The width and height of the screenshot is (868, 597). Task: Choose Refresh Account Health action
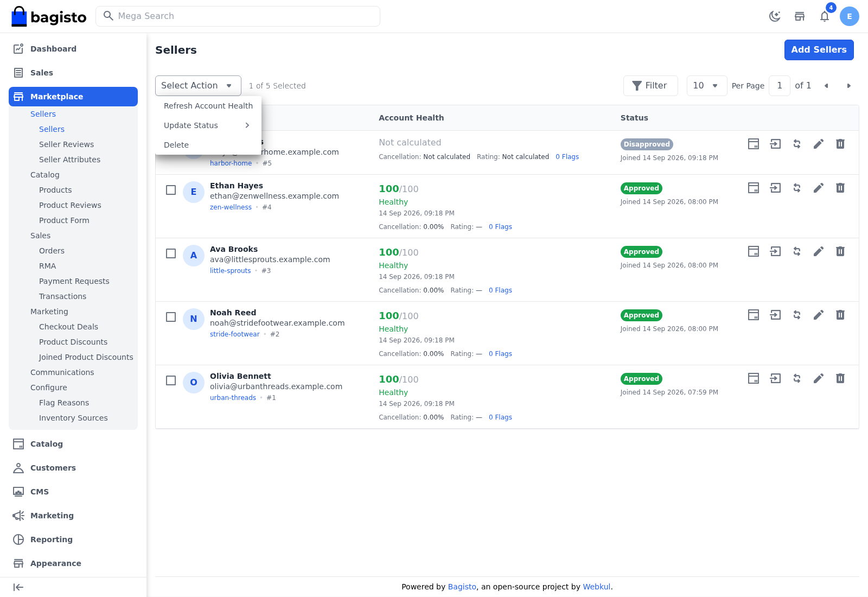pyautogui.click(x=208, y=106)
